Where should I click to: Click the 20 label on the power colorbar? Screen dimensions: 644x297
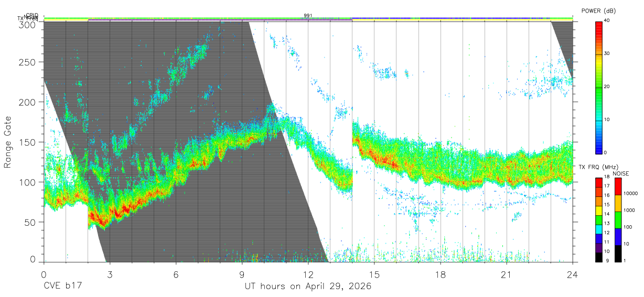pyautogui.click(x=607, y=86)
